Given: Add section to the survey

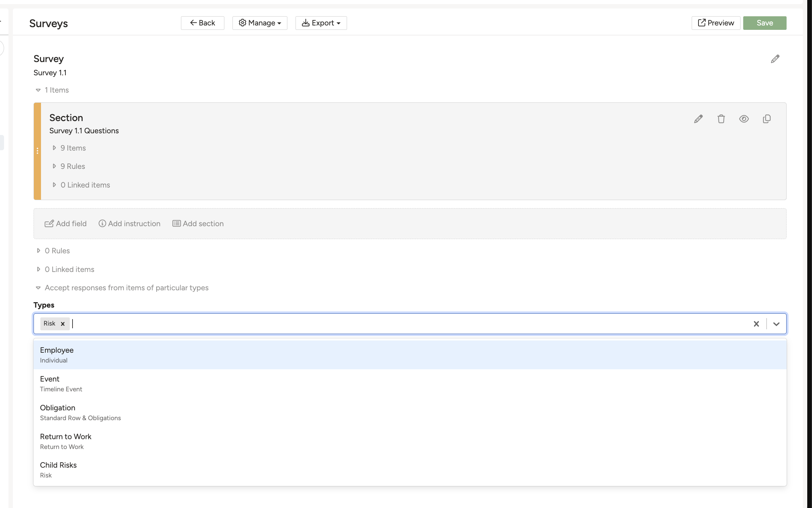Looking at the screenshot, I should 198,224.
